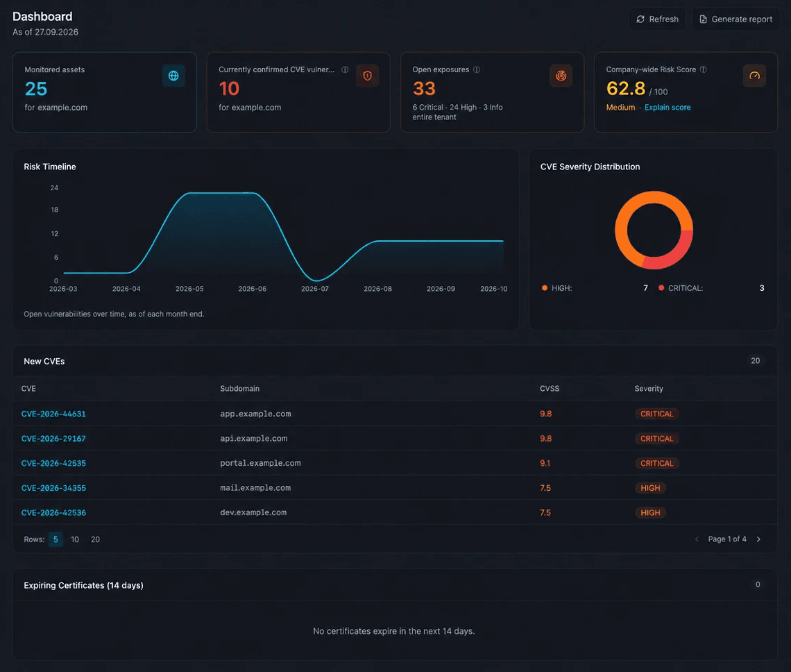Image resolution: width=791 pixels, height=672 pixels.
Task: Click the New CVEs count badge 20
Action: pos(755,360)
